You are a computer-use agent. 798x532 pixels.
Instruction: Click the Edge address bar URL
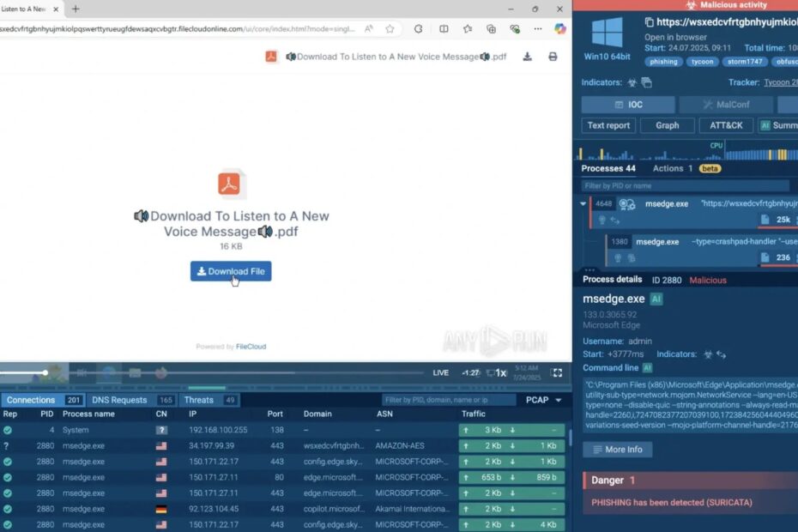(177, 29)
